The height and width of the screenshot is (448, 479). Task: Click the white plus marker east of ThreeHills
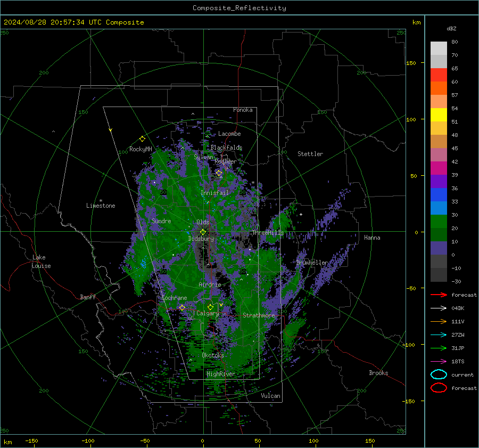pos(301,214)
